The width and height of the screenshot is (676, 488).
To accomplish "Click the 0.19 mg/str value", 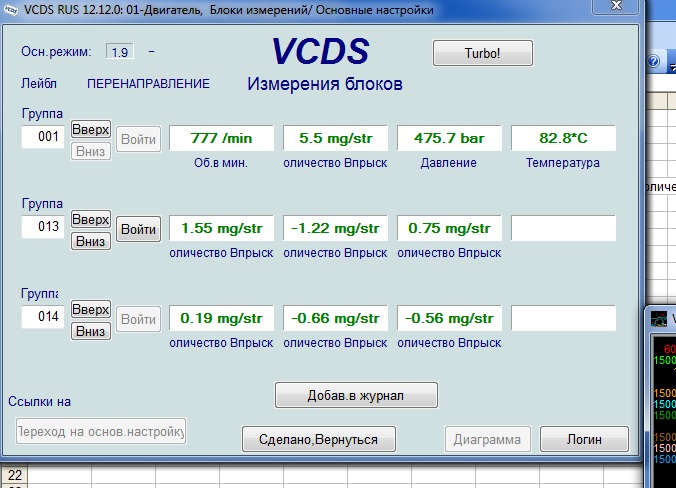I will [221, 318].
